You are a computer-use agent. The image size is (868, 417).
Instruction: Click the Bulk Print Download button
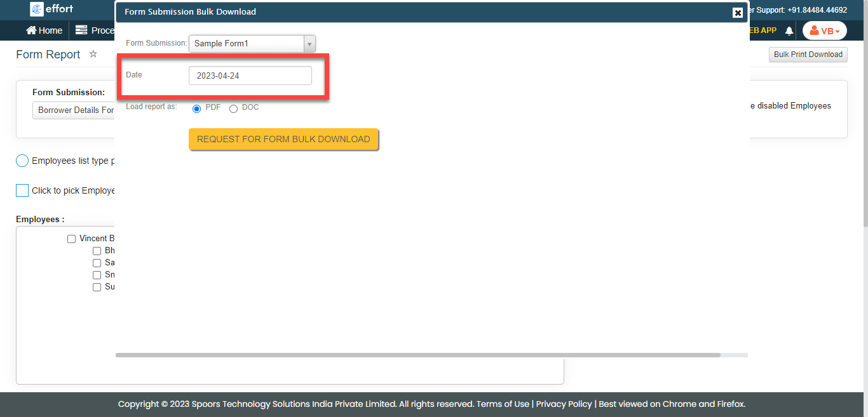(808, 55)
